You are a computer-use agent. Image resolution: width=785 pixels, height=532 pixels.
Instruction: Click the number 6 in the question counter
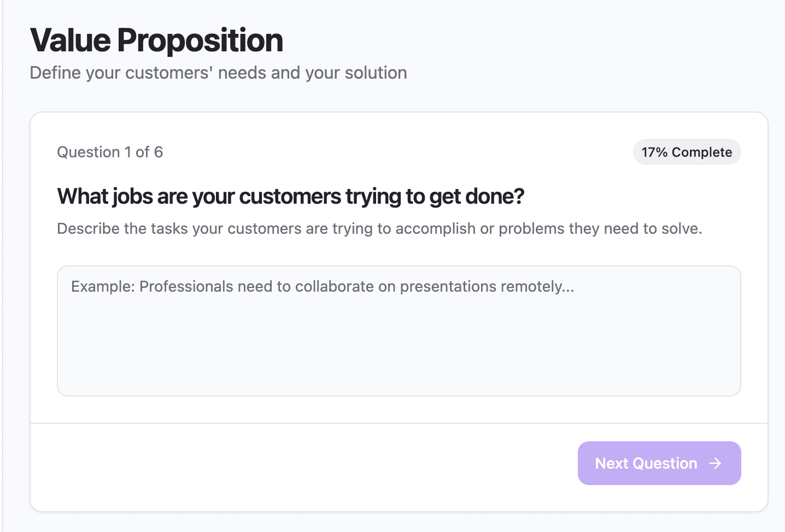tap(159, 152)
